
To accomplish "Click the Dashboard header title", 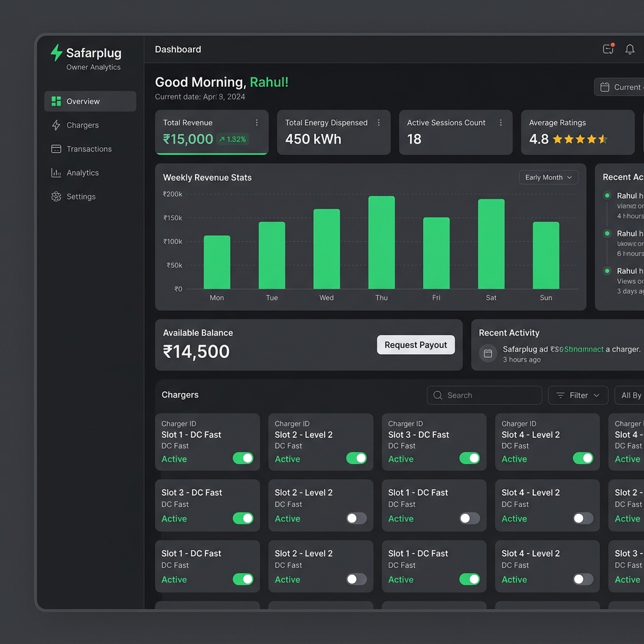I will 178,49.
